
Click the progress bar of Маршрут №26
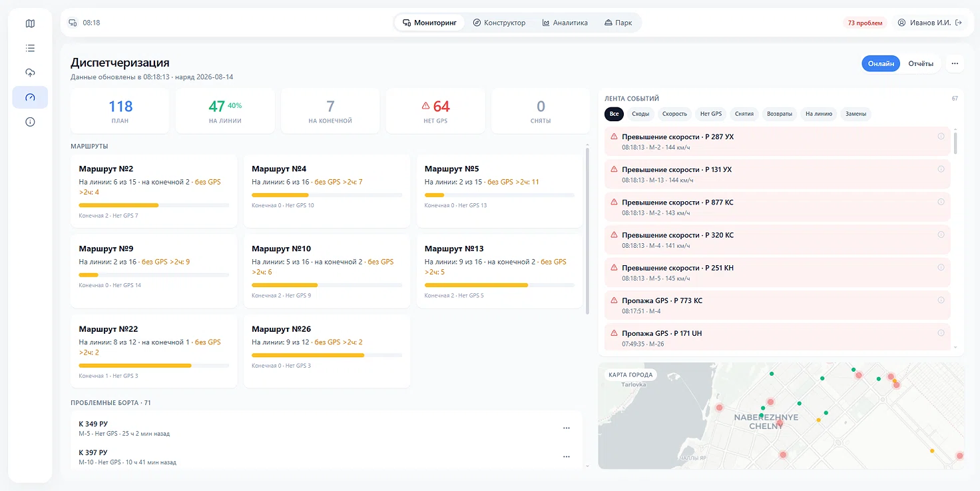click(x=327, y=355)
